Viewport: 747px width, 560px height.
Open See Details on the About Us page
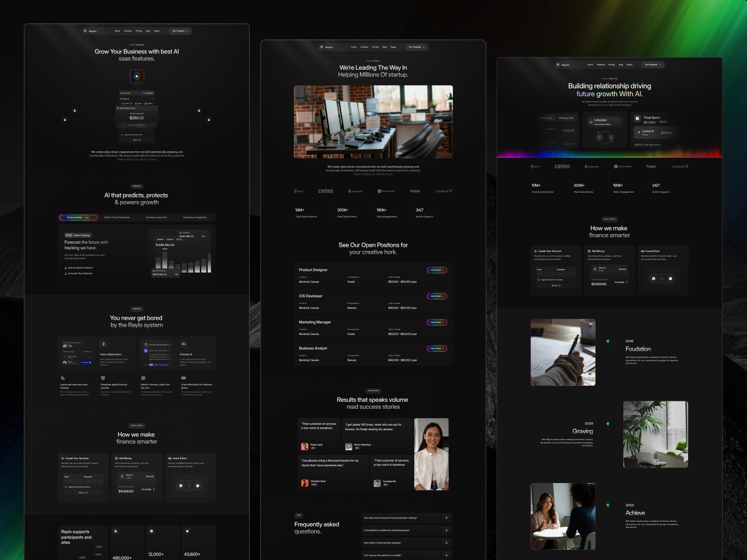(621, 282)
